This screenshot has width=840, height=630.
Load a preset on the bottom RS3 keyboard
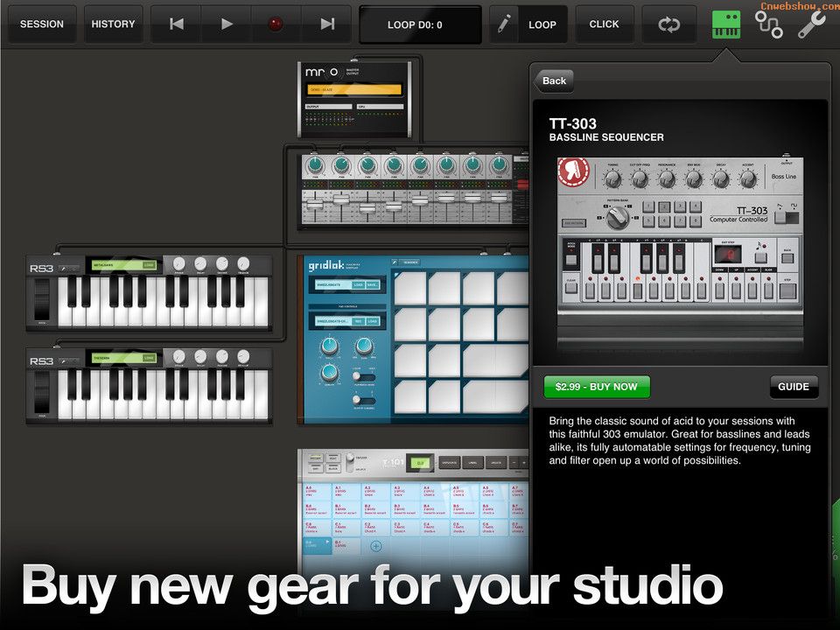149,357
